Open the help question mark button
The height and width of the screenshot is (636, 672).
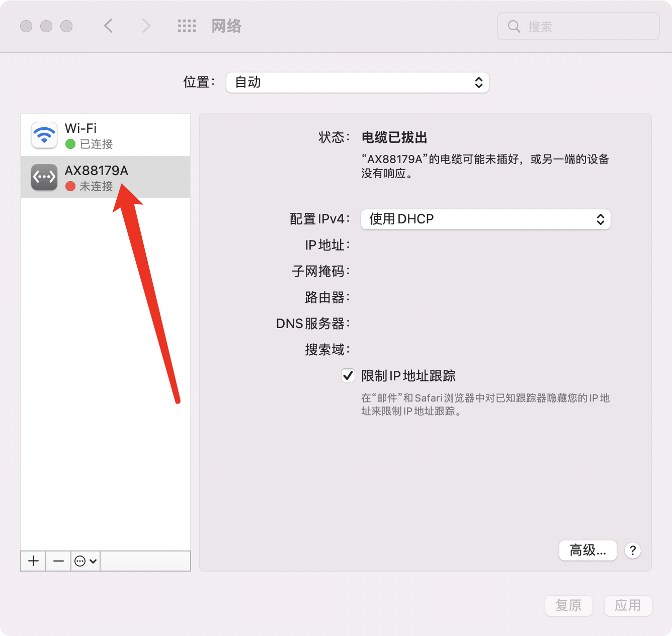coord(633,550)
